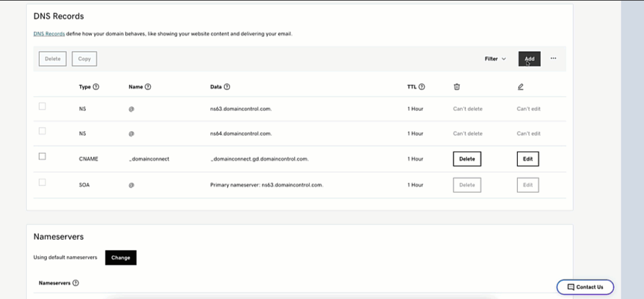
Task: Click the SOA type cell
Action: click(85, 185)
